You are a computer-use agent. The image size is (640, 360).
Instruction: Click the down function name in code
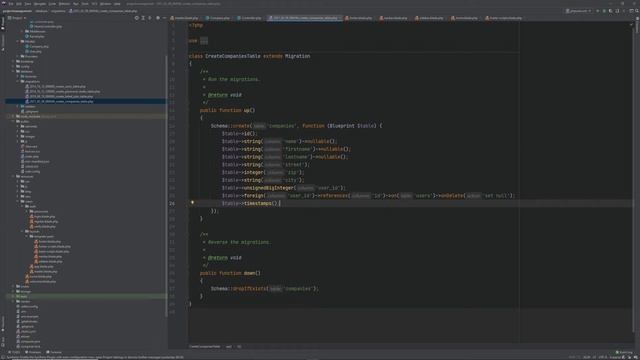[x=249, y=273]
